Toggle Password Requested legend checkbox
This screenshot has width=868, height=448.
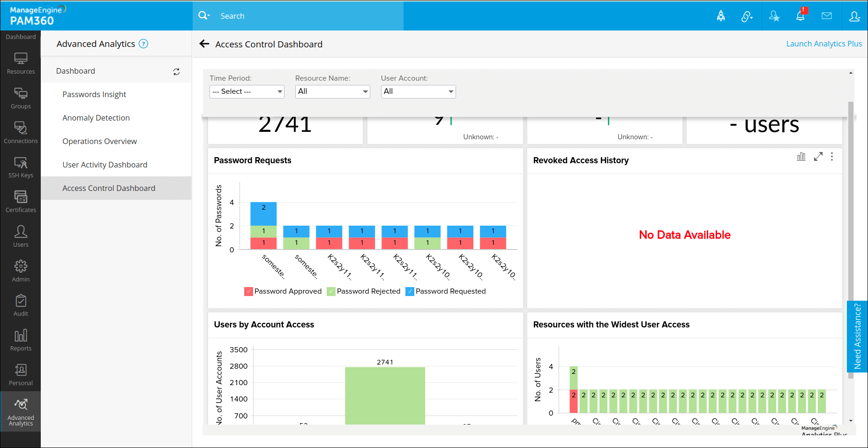410,291
